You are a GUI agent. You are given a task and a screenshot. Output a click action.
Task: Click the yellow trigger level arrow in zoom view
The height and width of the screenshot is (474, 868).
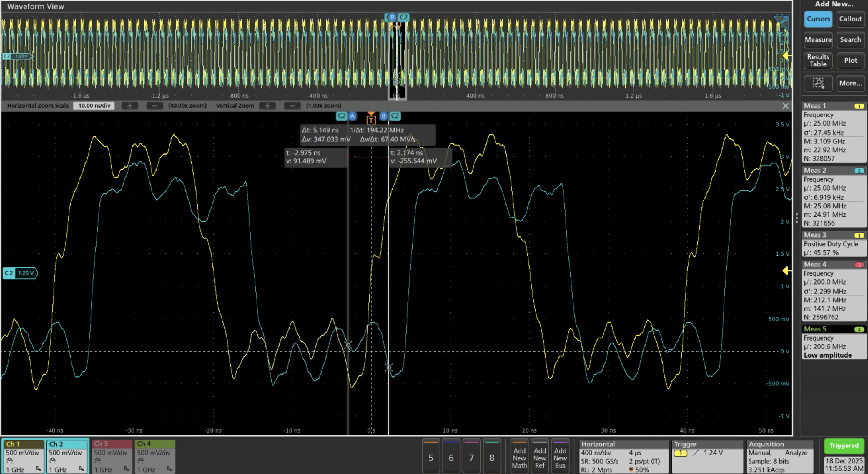coord(786,270)
